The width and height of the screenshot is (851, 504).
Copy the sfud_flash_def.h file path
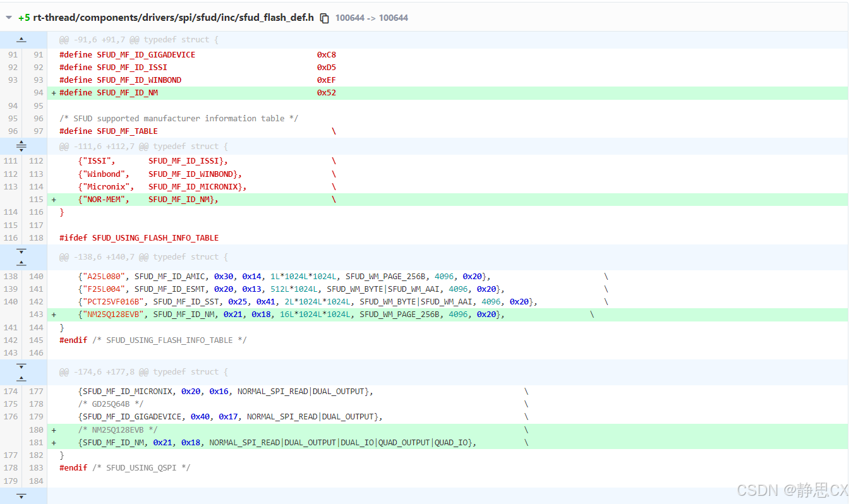pyautogui.click(x=324, y=18)
